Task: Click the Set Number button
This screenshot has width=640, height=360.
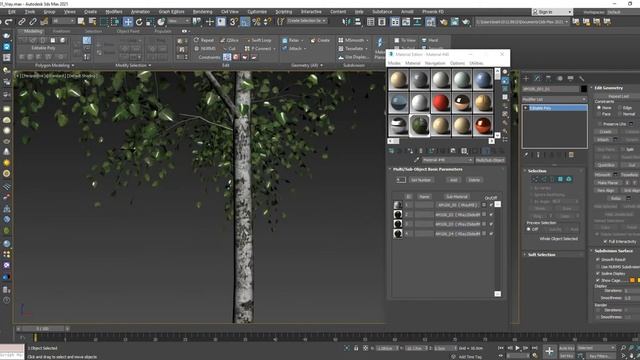Action: (x=421, y=180)
